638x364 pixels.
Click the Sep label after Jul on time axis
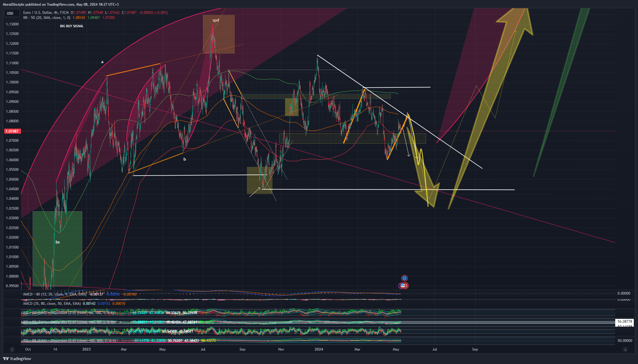coord(475,349)
